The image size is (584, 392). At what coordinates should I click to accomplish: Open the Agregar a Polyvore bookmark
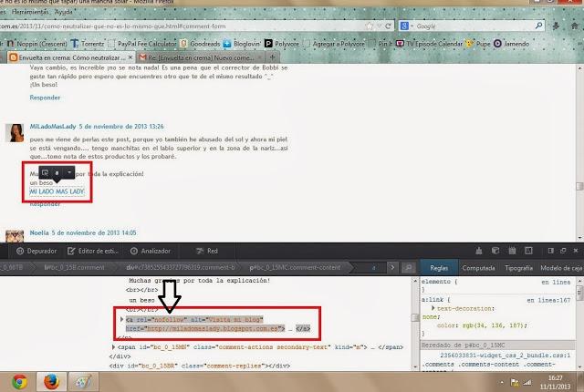pyautogui.click(x=334, y=44)
